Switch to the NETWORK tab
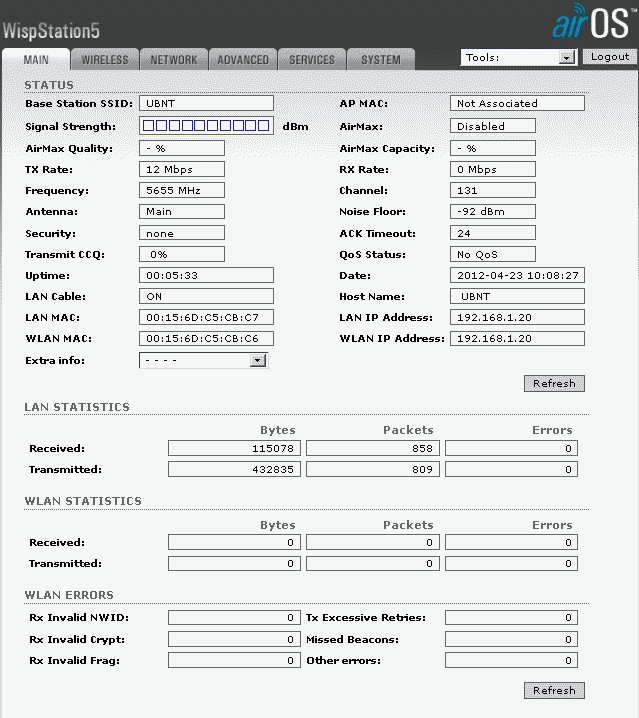639x718 pixels. pos(174,60)
